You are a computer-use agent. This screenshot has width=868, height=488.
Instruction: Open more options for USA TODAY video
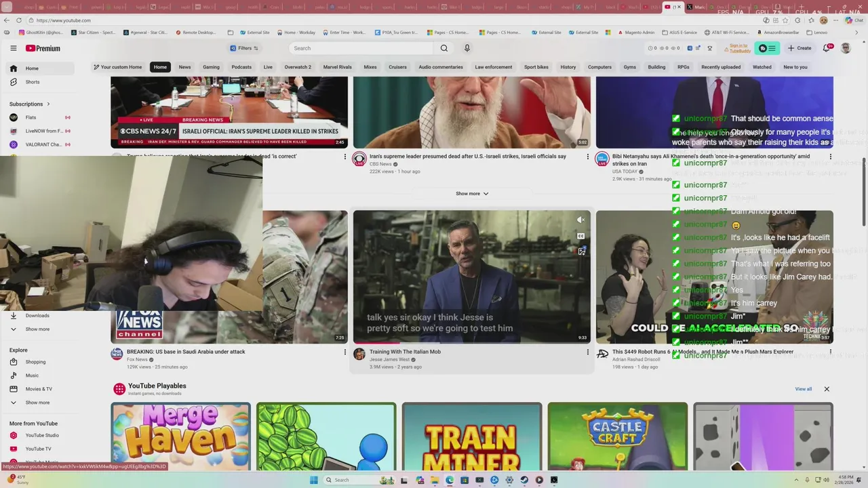click(830, 157)
